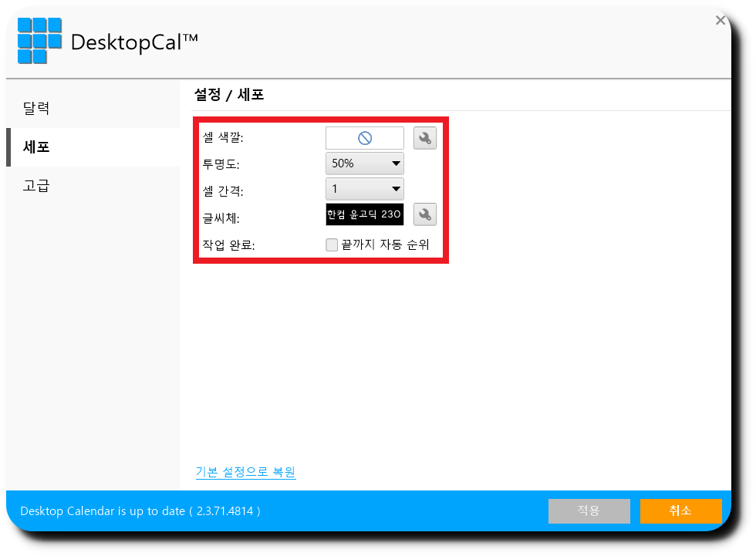This screenshot has width=756, height=556.
Task: Click the black 한컴 윤고딕 230 font preview
Action: coord(364,214)
